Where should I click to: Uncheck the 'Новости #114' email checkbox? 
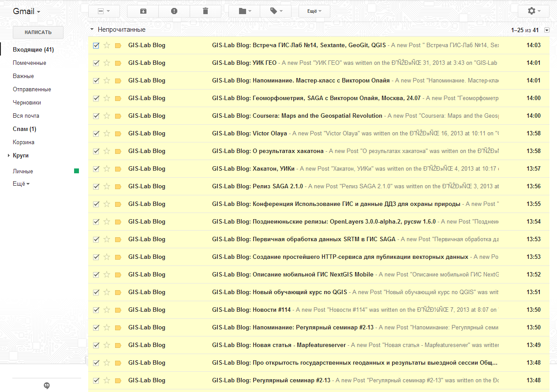[x=96, y=310]
